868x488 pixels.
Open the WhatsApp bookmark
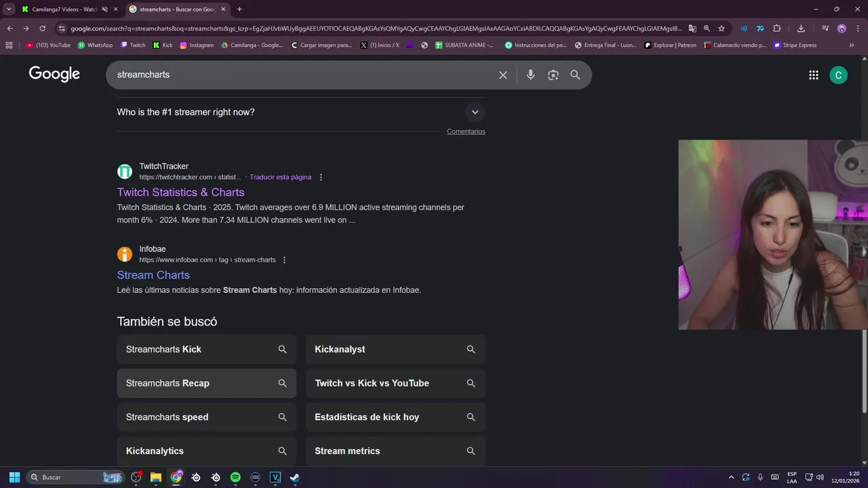[95, 45]
